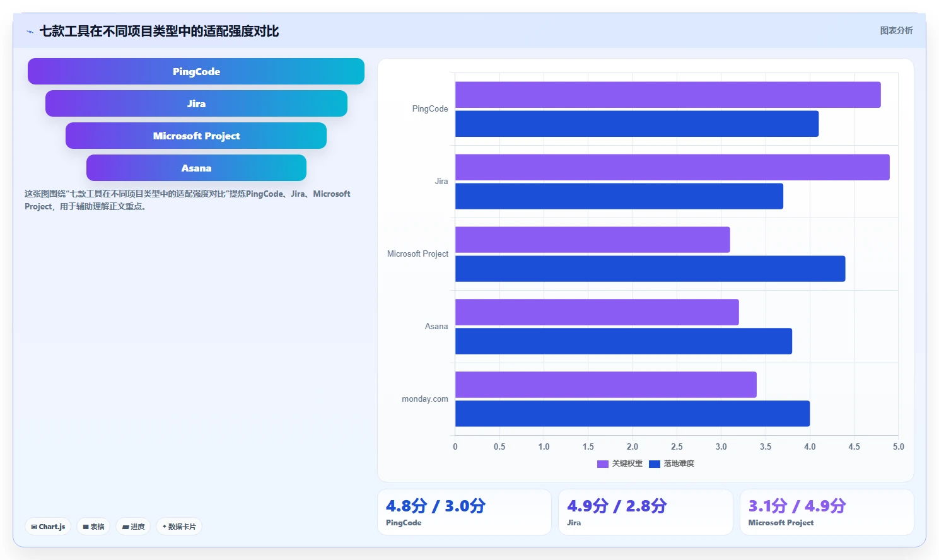Click the Jira y-axis label
This screenshot has height=560, width=939.
click(441, 182)
